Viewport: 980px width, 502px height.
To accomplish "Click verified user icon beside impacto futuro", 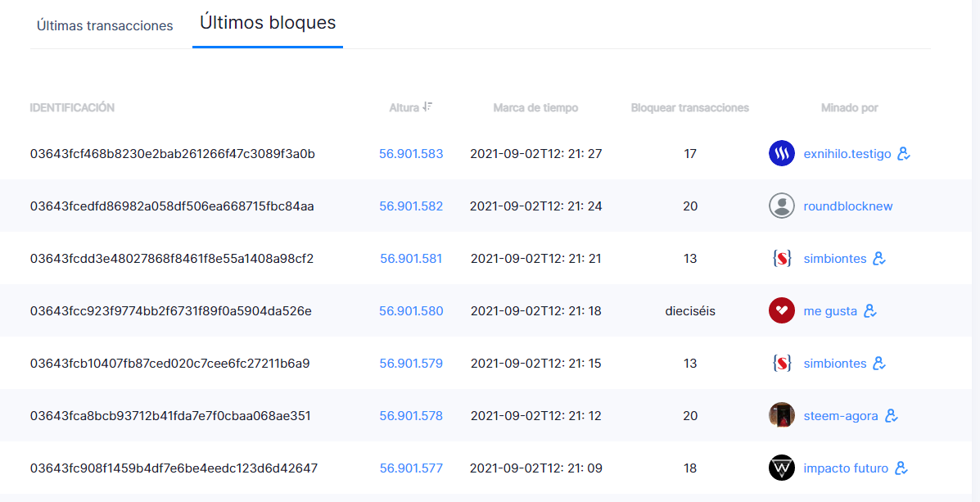I will [x=901, y=468].
